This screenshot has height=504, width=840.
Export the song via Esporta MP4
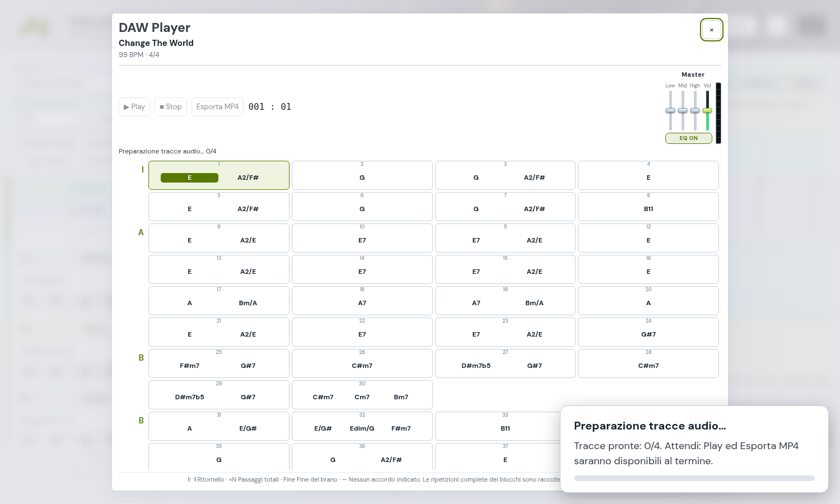(217, 107)
